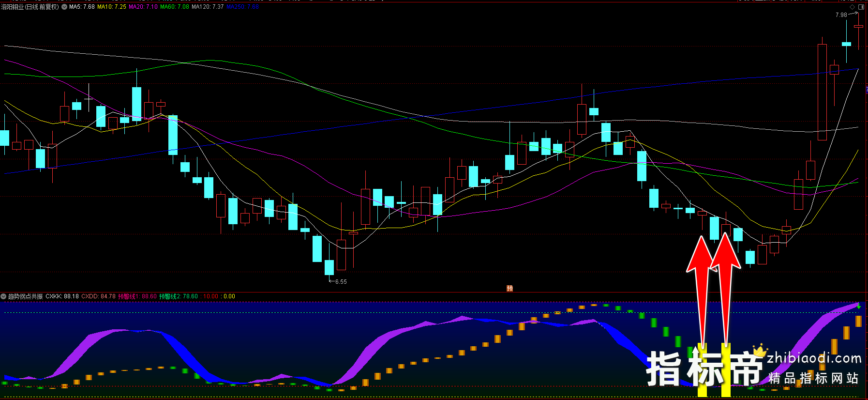Image resolution: width=868 pixels, height=400 pixels.
Task: Select the MA20: 7.10 label
Action: pos(143,7)
